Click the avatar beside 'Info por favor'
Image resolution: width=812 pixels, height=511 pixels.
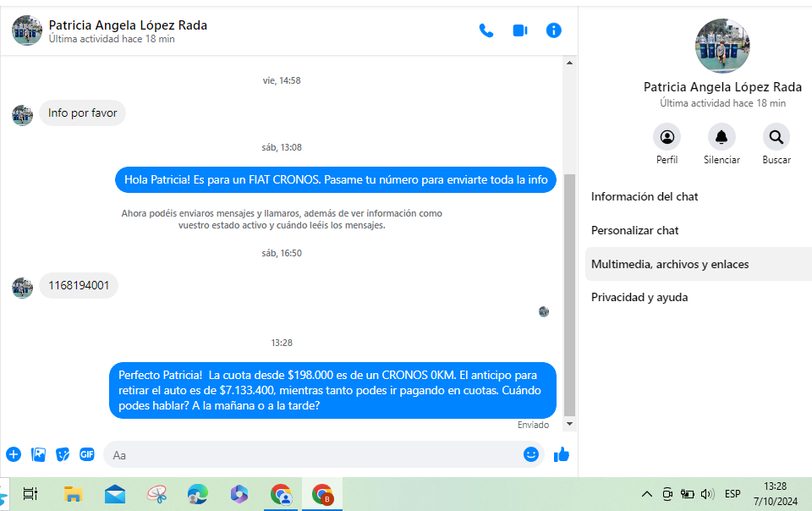coord(22,115)
